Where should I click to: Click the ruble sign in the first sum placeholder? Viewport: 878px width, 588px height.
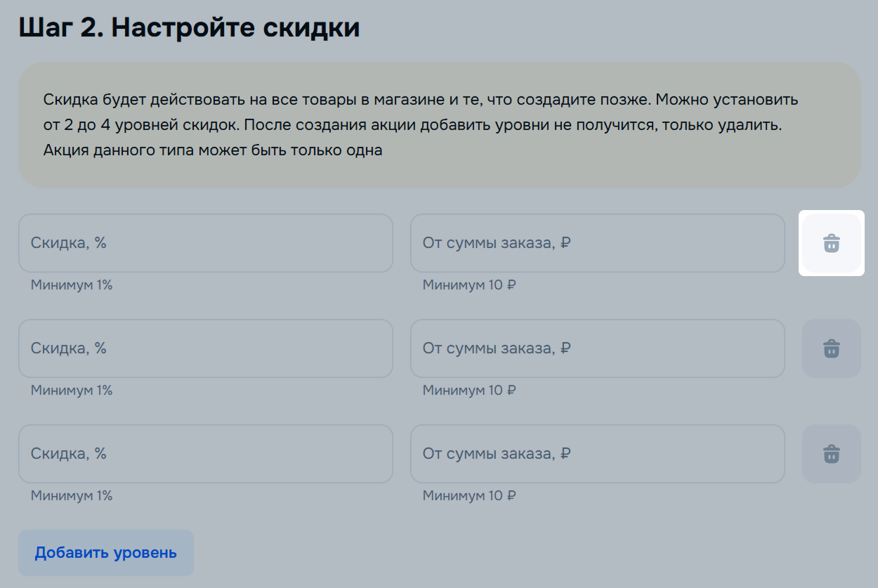(565, 243)
